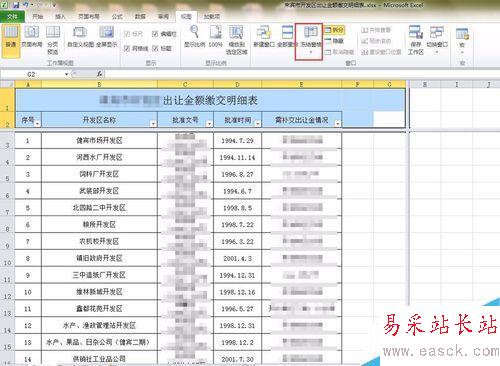Click 重设窗口位置 (Reset Window Position)
Image resolution: width=500 pixels, height=366 pixels.
(x=381, y=52)
